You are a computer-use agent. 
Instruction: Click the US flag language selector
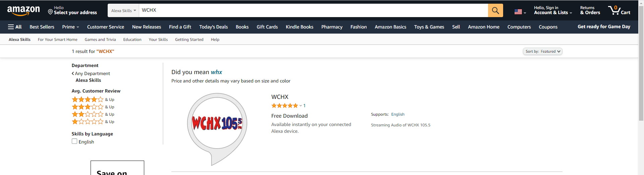click(520, 12)
